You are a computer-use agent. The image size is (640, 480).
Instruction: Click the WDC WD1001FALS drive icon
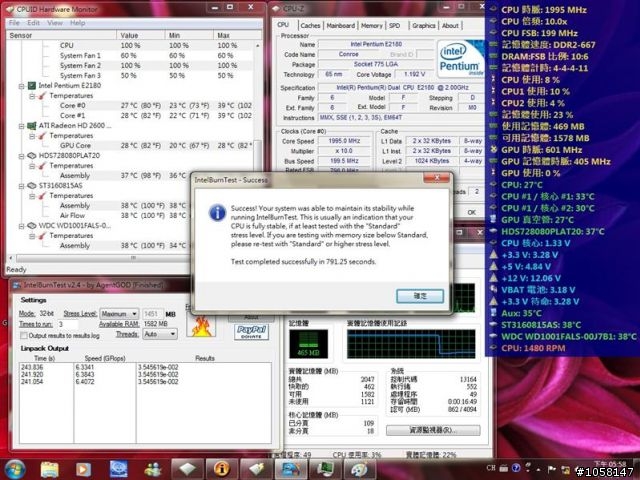coord(31,226)
